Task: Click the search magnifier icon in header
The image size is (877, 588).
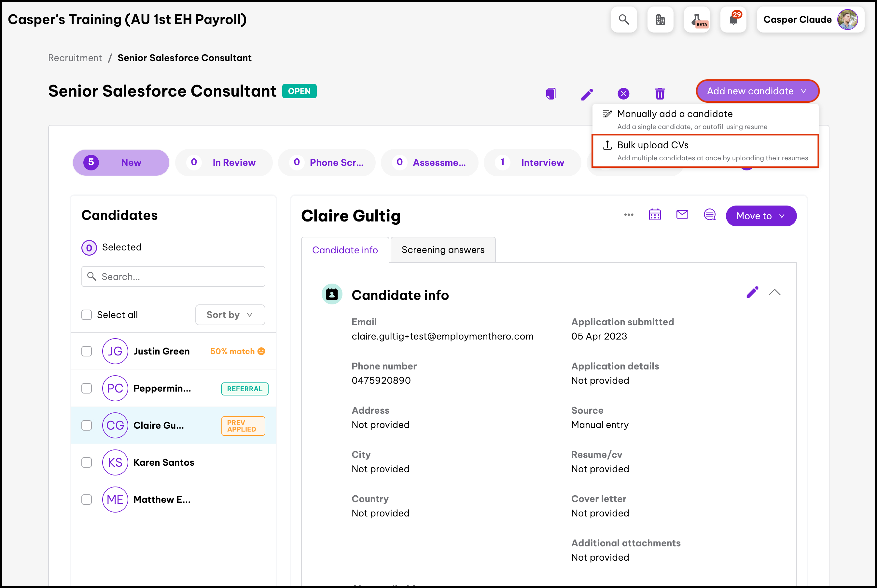Action: click(624, 20)
